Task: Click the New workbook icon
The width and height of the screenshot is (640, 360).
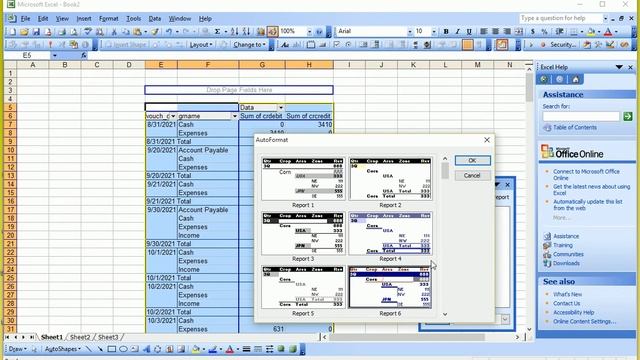Action: (x=12, y=31)
